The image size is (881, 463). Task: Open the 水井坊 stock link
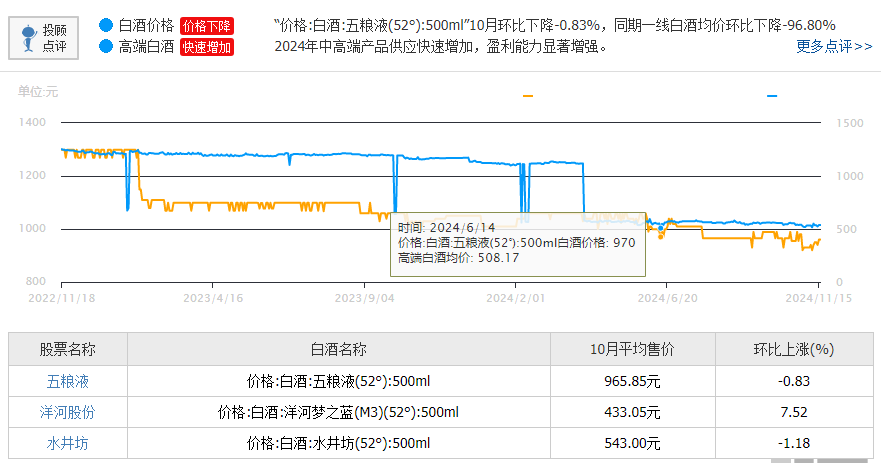pyautogui.click(x=67, y=443)
